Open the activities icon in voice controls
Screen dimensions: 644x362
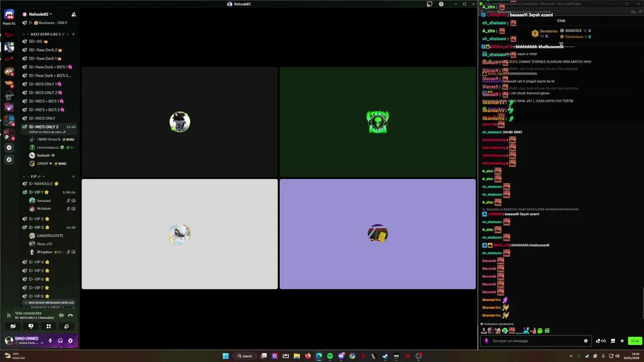(x=49, y=326)
